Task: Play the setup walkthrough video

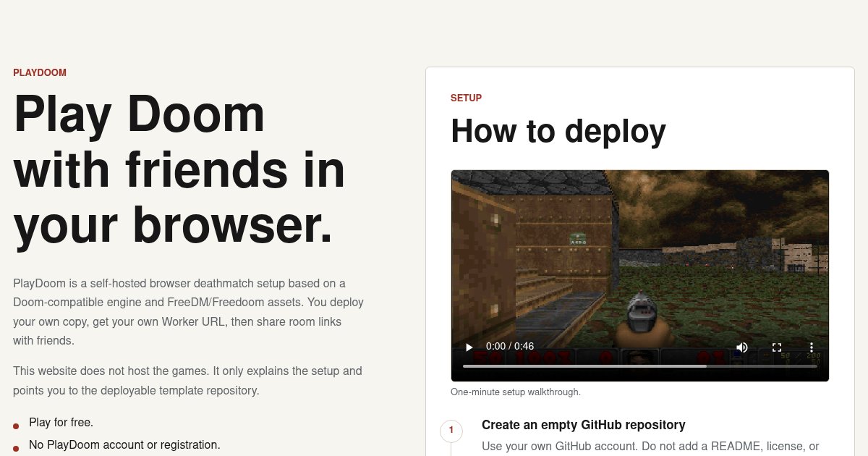Action: click(469, 347)
